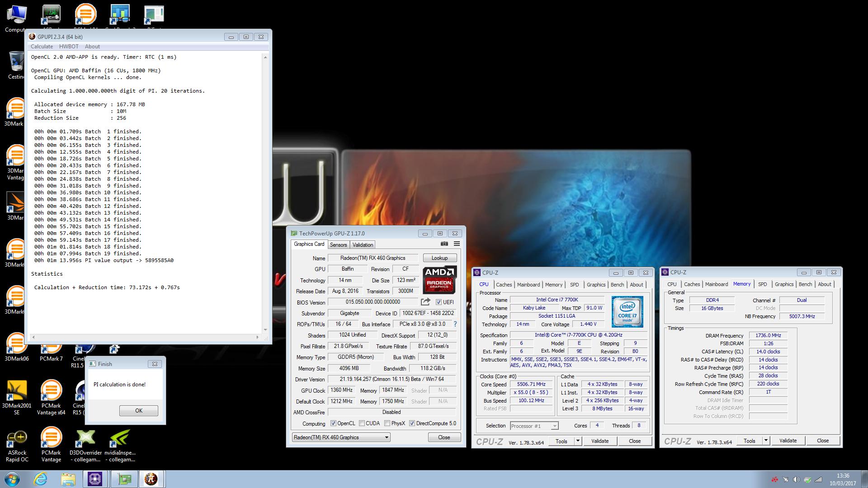
Task: Close the Finish dialog with X
Action: click(x=155, y=364)
